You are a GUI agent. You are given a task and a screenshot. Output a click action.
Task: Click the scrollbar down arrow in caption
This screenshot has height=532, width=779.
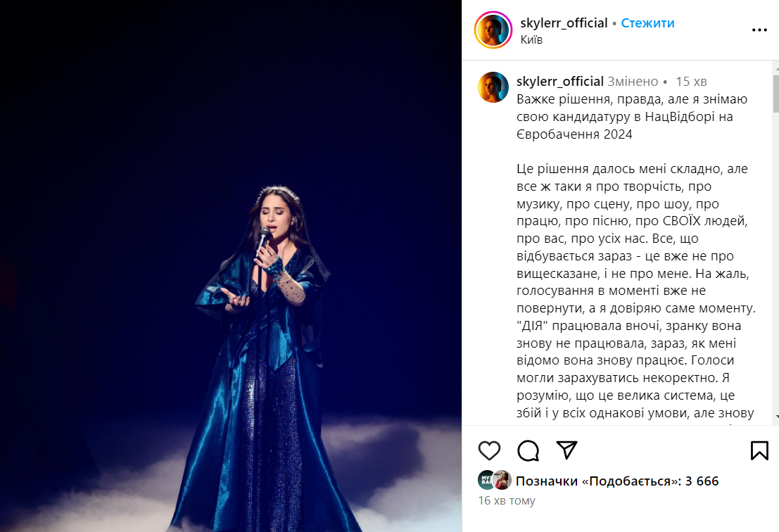[x=776, y=417]
